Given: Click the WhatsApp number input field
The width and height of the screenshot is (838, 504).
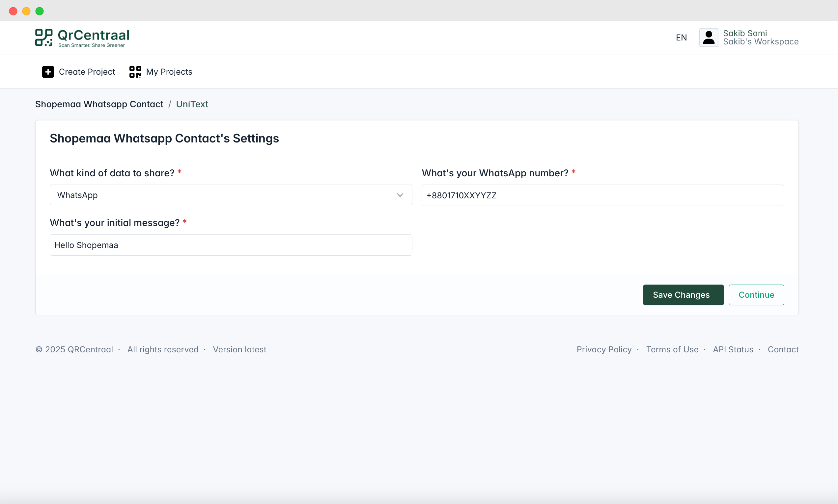Looking at the screenshot, I should (x=602, y=195).
